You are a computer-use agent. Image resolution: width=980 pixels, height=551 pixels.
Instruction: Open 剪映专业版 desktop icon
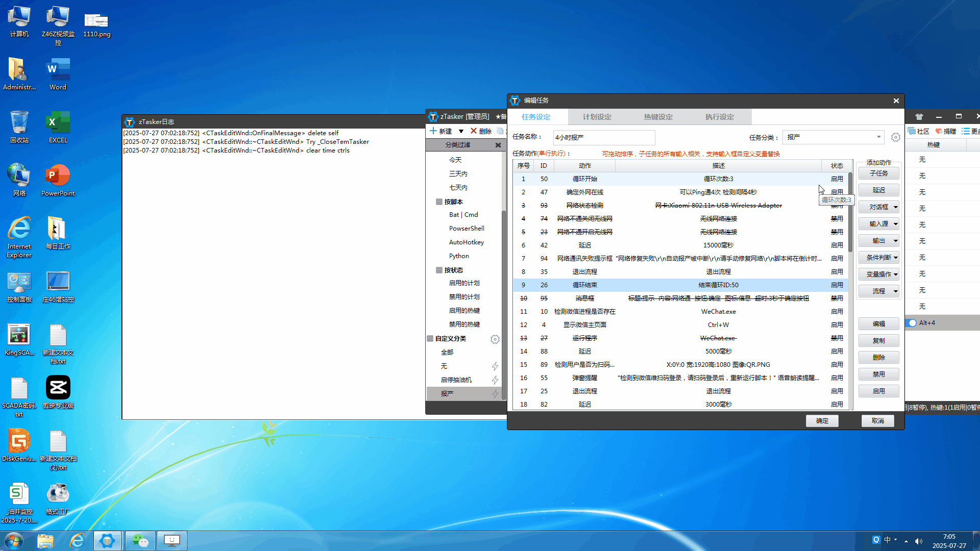point(58,392)
